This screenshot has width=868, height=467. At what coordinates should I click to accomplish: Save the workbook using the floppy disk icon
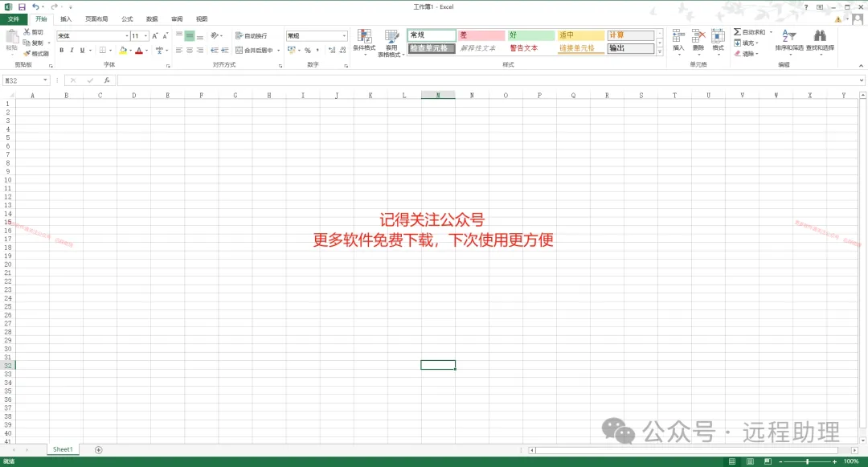pos(22,6)
